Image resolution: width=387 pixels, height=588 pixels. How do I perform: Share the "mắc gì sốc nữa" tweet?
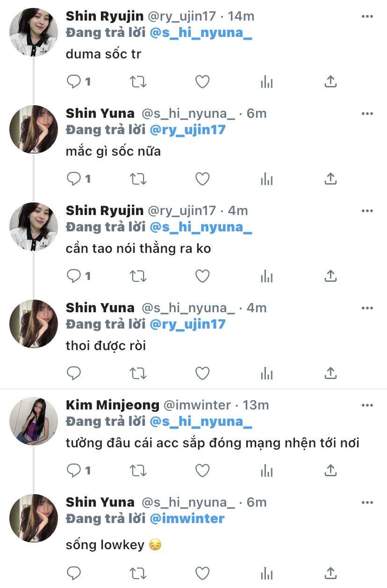330,179
